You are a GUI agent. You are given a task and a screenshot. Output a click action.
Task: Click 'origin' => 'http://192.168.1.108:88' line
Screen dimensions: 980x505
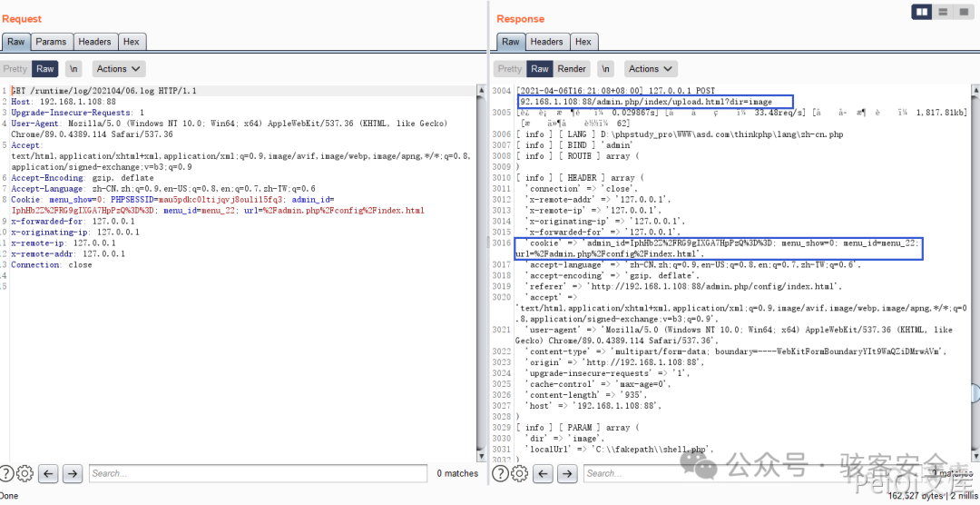pos(613,362)
